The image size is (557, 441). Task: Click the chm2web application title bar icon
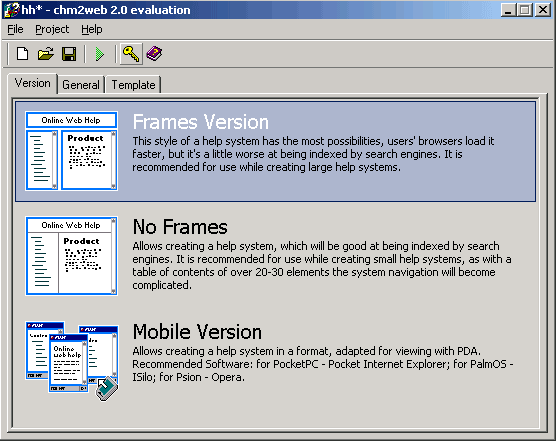point(11,10)
